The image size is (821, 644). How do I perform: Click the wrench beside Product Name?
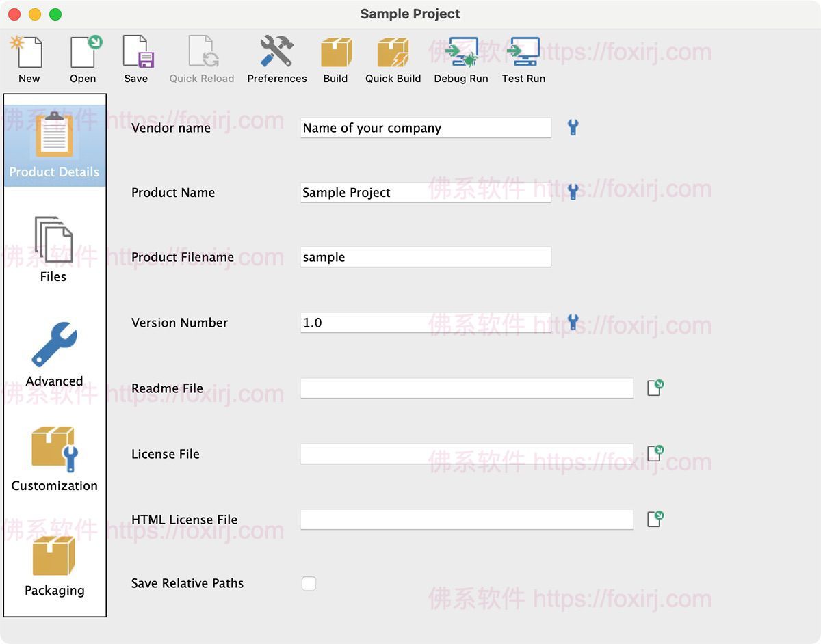pos(573,192)
